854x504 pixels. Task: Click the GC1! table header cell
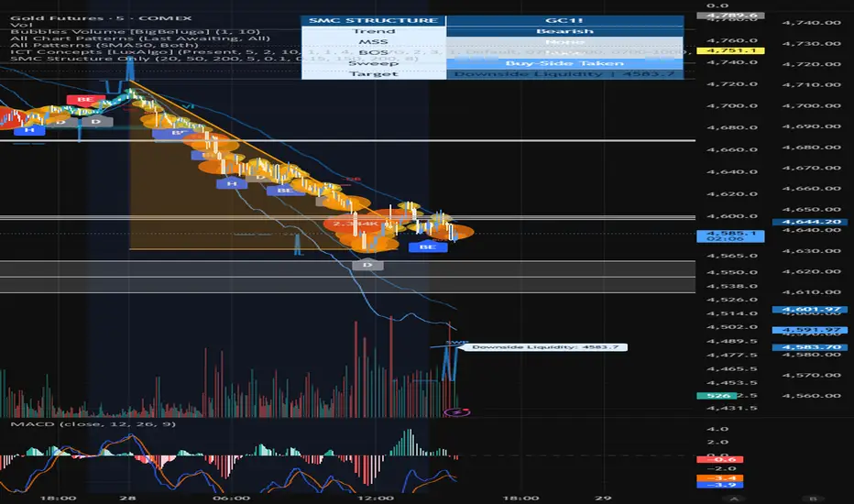[564, 21]
